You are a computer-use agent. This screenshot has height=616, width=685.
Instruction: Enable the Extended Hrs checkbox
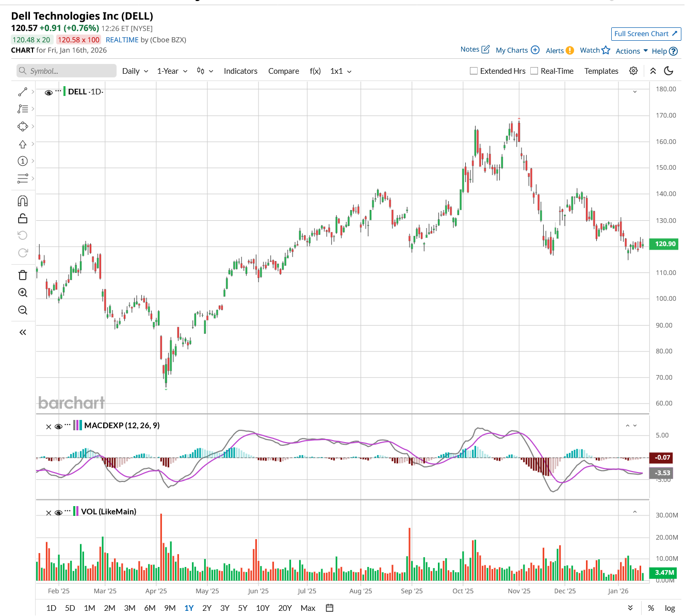(x=474, y=71)
